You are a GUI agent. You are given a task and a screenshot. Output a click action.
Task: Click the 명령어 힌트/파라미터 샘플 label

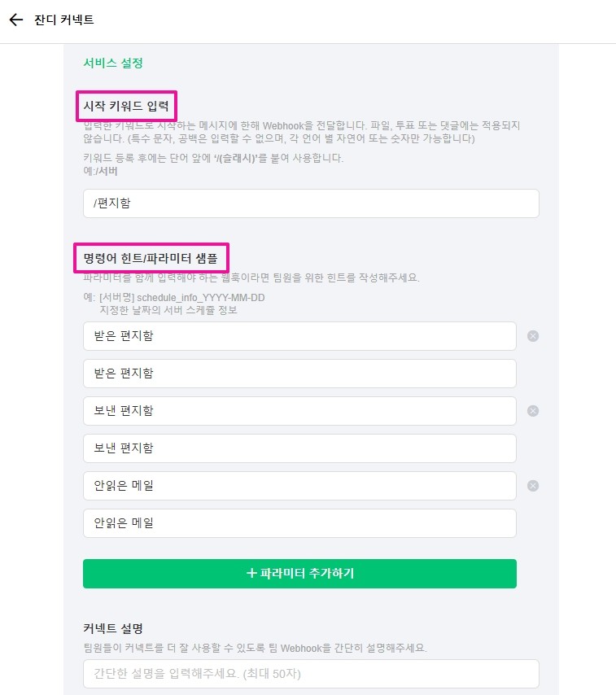point(151,258)
